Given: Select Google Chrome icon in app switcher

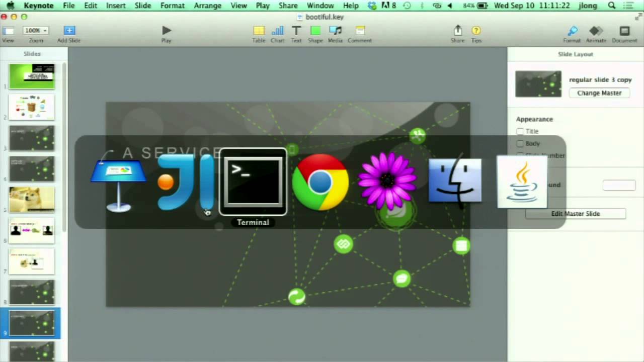Looking at the screenshot, I should point(320,182).
